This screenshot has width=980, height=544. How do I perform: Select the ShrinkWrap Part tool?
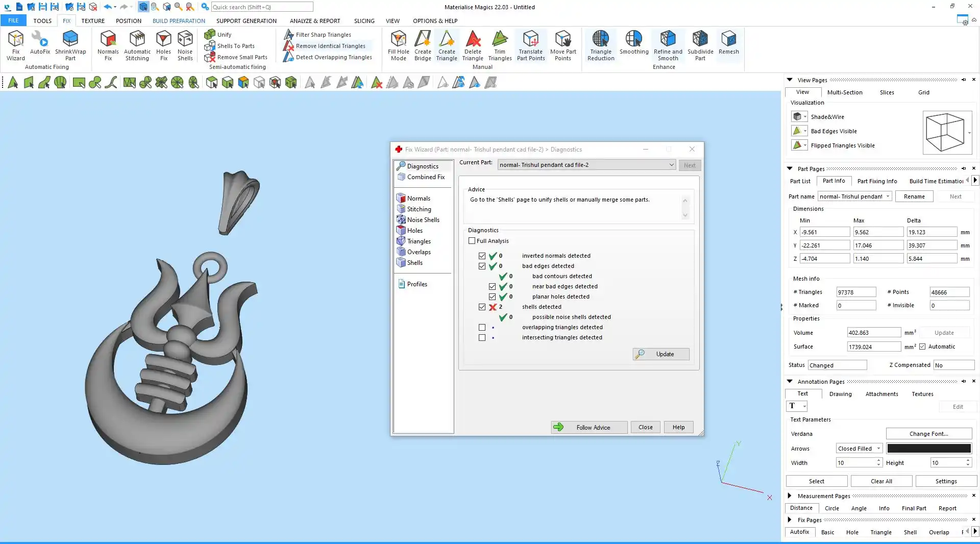pos(70,45)
